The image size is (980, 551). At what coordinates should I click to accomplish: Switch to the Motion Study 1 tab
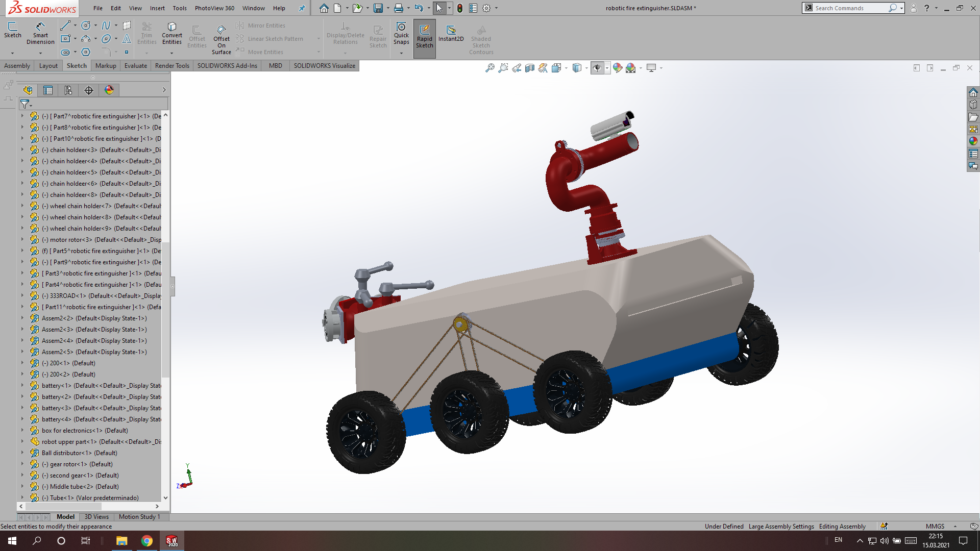140,516
